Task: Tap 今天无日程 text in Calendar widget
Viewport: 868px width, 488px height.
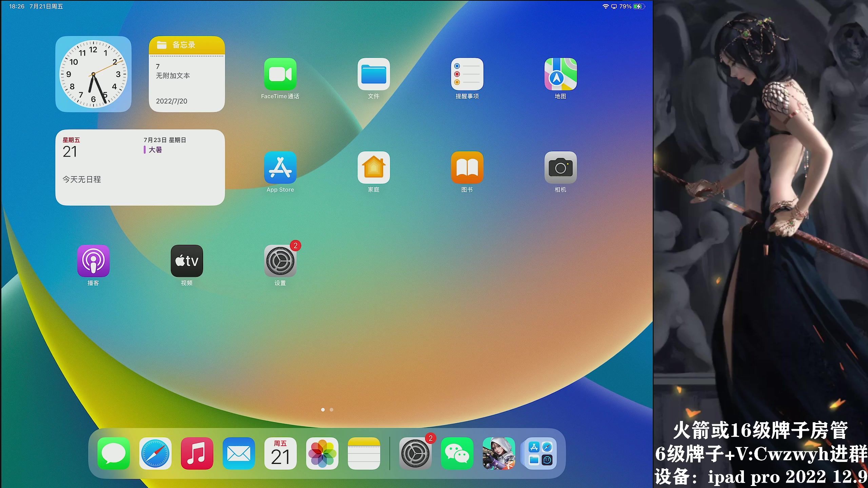Action: coord(82,179)
